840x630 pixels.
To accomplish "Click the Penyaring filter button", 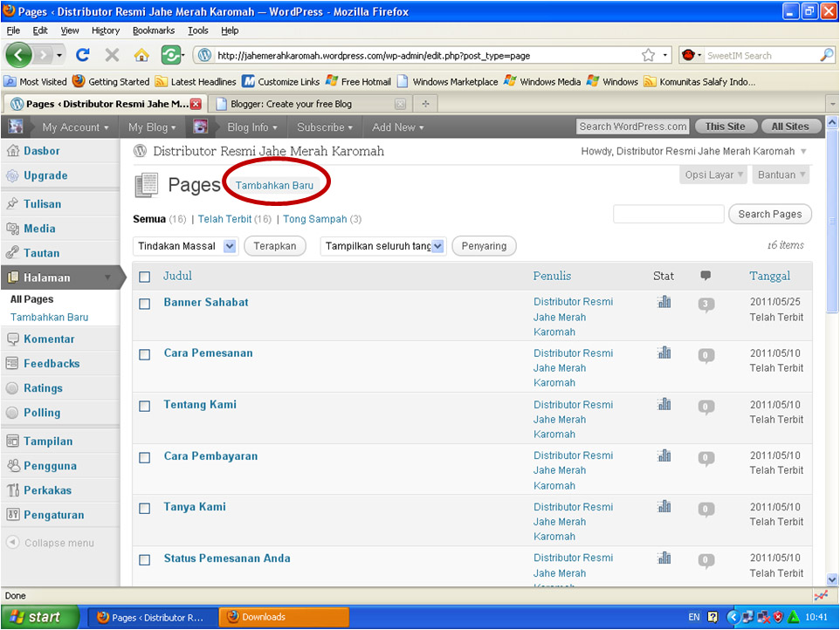I will point(485,246).
